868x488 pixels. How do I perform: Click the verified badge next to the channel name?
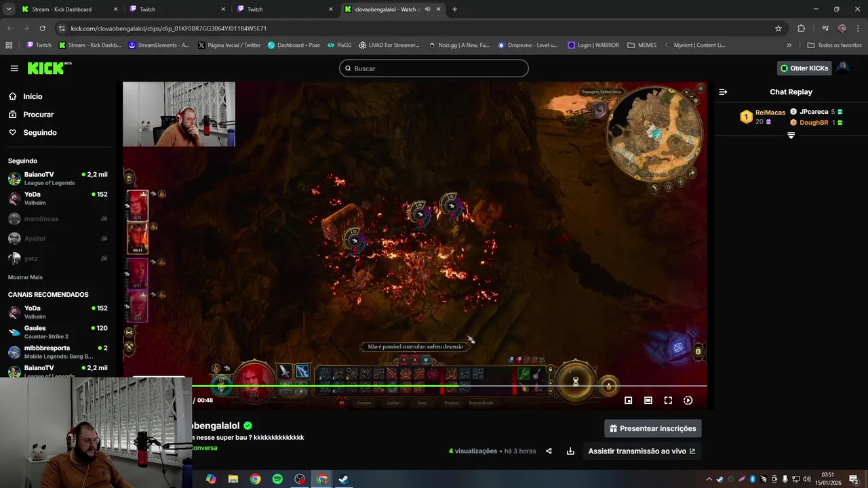pos(248,426)
